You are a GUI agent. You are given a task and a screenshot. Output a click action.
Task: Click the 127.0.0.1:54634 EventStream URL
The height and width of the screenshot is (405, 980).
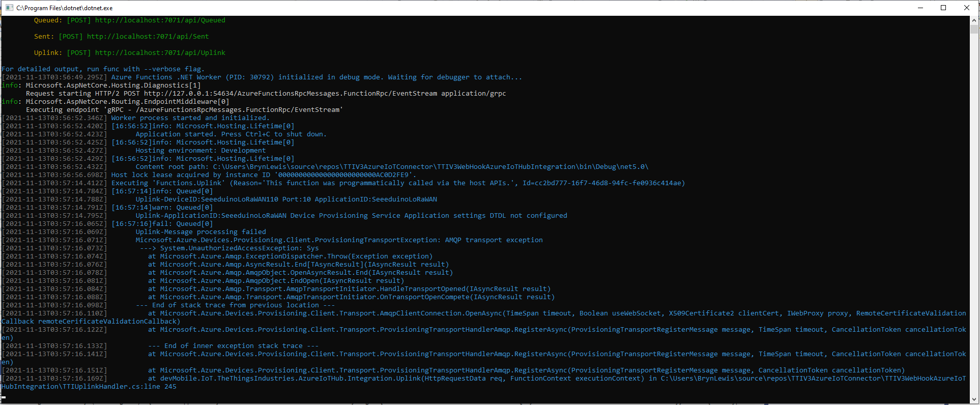(x=290, y=94)
